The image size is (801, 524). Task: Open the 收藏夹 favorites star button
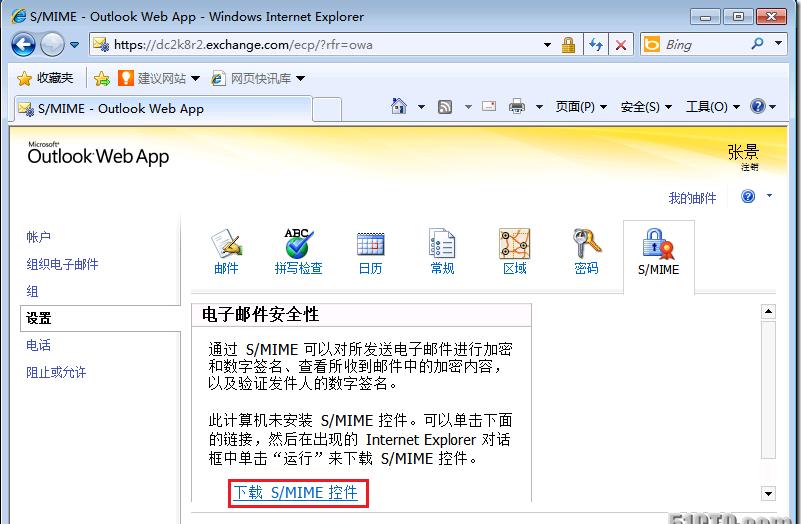[45, 78]
